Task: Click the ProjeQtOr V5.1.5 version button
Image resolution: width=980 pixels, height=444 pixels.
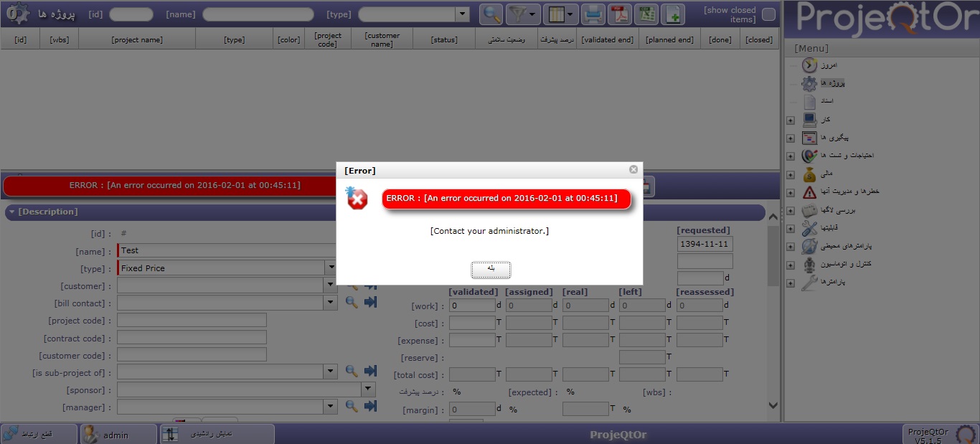Action: coord(940,434)
